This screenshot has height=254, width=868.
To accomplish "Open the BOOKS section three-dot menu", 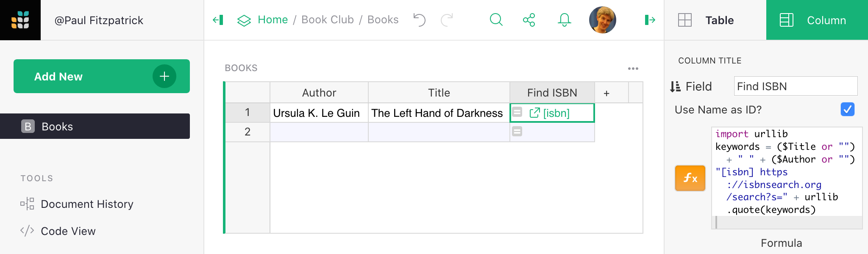I will pyautogui.click(x=633, y=69).
